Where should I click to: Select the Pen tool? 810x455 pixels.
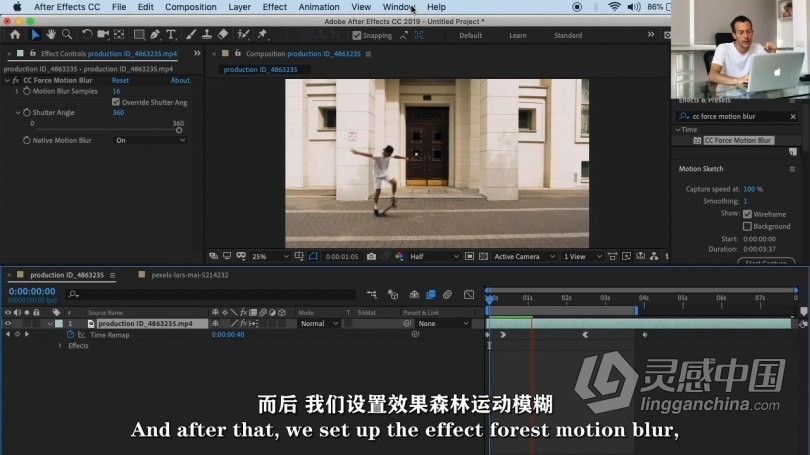tap(155, 35)
